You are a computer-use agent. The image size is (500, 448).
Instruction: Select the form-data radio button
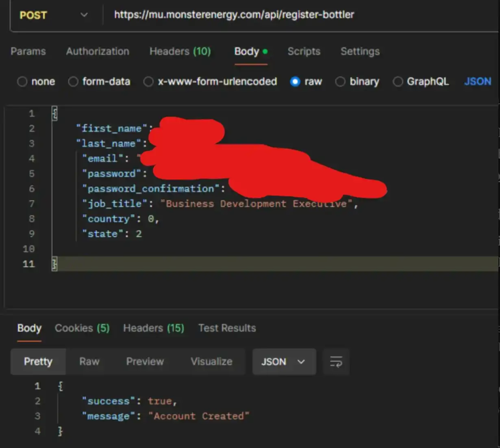point(73,82)
